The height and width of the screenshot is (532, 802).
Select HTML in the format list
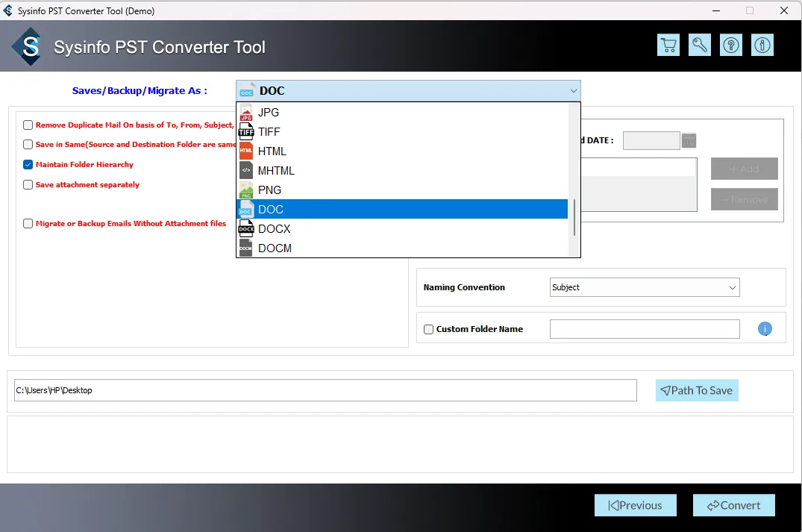coord(272,151)
